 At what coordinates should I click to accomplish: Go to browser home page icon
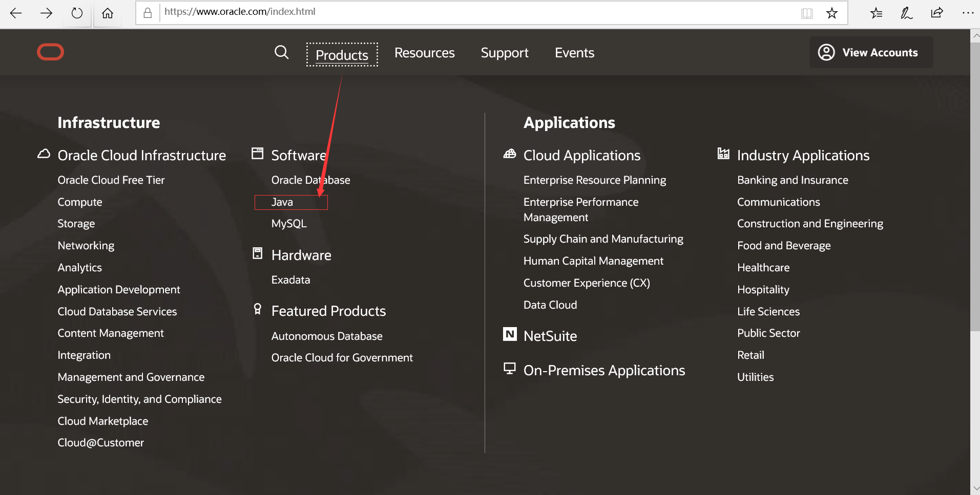(108, 13)
